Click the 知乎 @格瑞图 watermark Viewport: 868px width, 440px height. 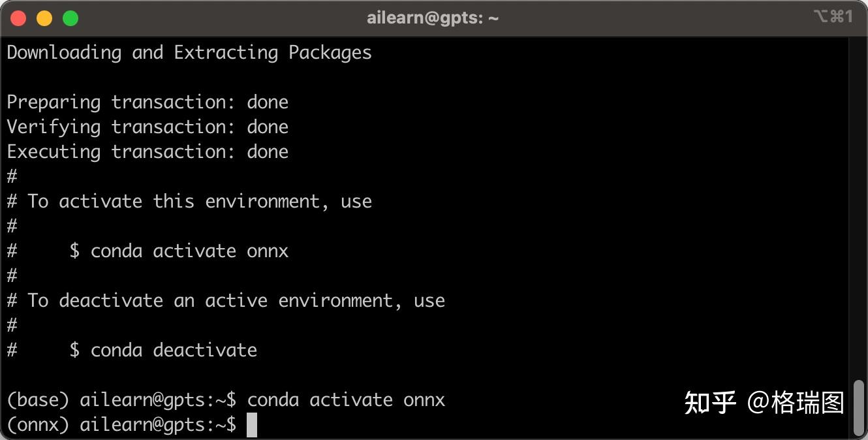pos(764,403)
